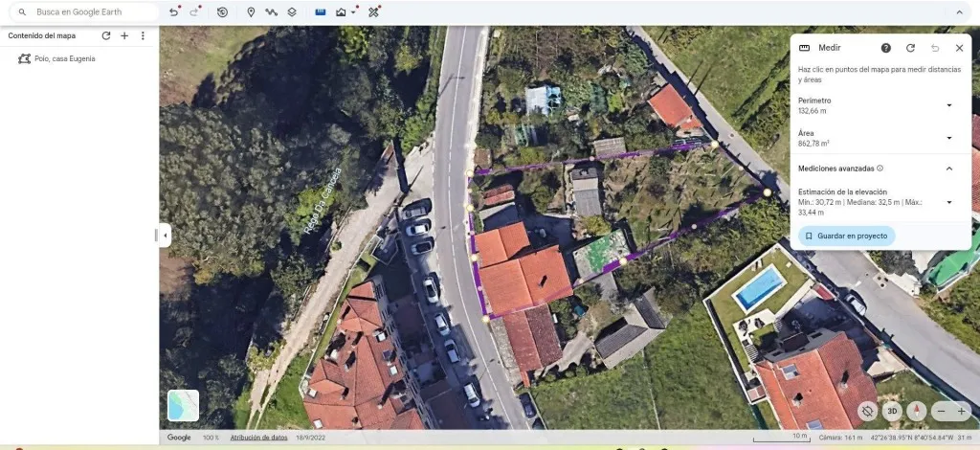Click the map style thumbnail

(x=183, y=406)
